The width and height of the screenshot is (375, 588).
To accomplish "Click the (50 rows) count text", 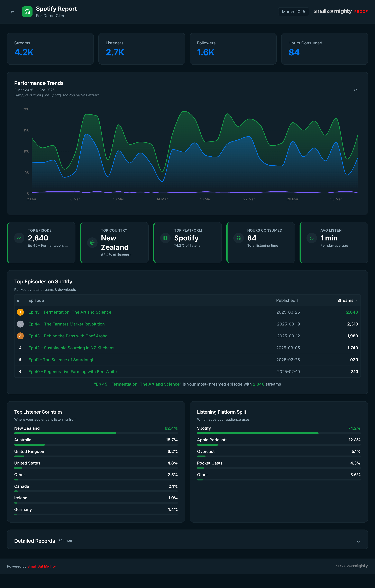I will point(65,541).
